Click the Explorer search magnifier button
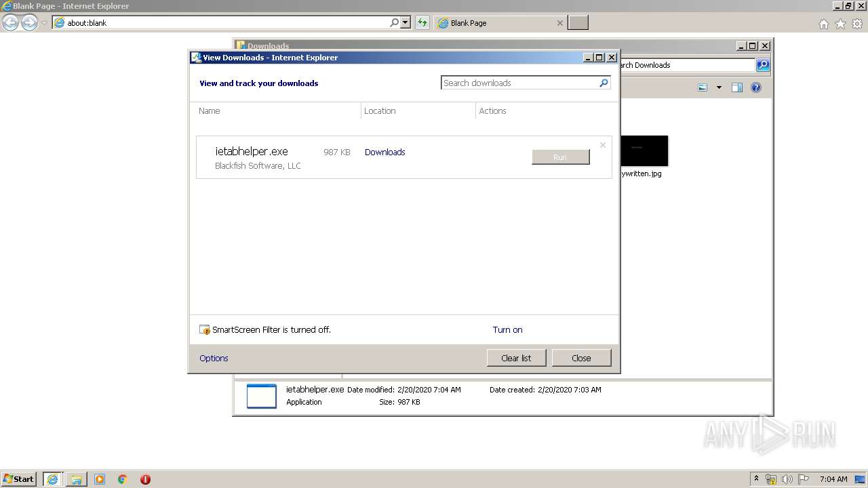 [x=763, y=65]
